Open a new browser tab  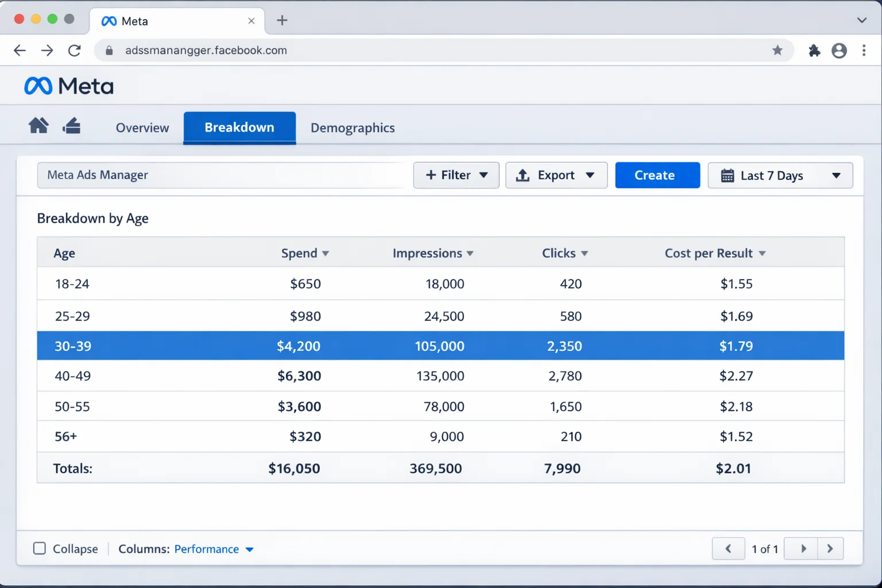[282, 21]
